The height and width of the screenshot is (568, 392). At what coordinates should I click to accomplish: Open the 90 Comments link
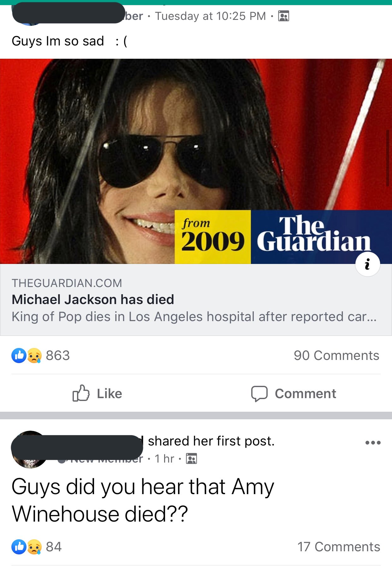pyautogui.click(x=336, y=356)
